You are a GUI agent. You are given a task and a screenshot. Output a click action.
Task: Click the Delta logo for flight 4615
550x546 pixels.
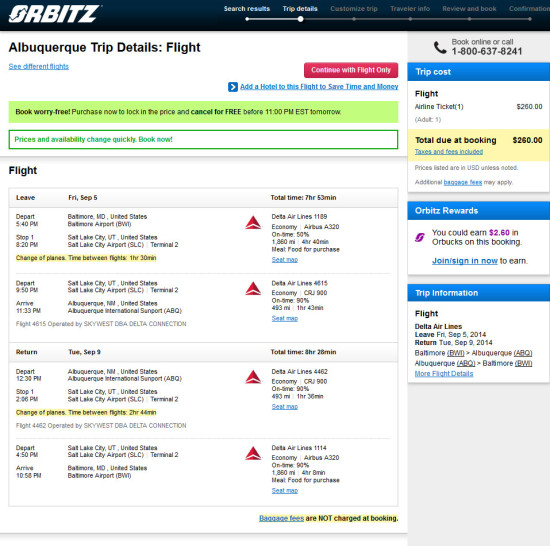[253, 288]
